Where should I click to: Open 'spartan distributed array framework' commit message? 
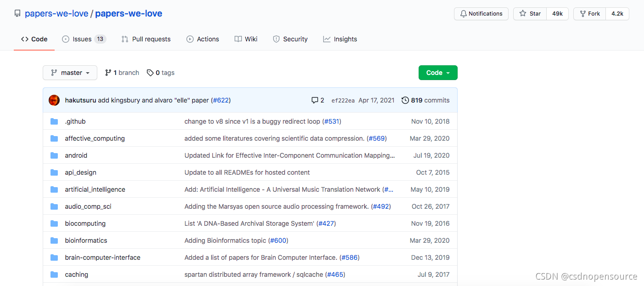coord(254,275)
